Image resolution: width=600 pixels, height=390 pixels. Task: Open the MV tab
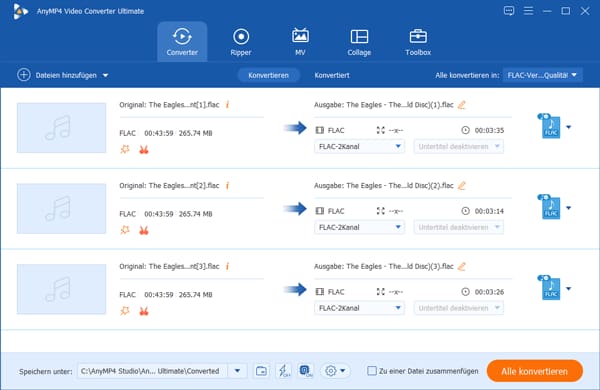coord(300,42)
